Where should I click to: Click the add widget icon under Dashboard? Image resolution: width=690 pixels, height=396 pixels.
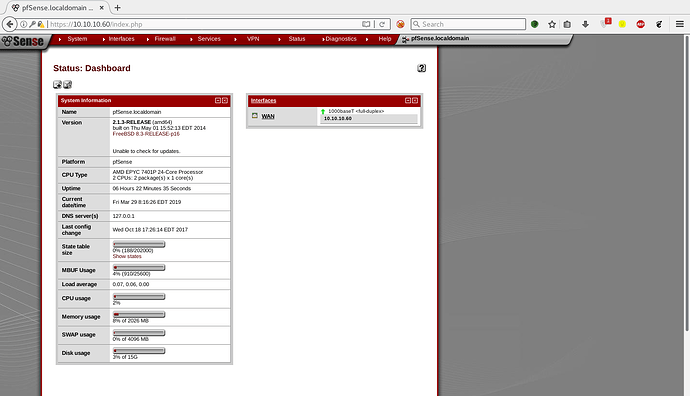click(x=57, y=84)
